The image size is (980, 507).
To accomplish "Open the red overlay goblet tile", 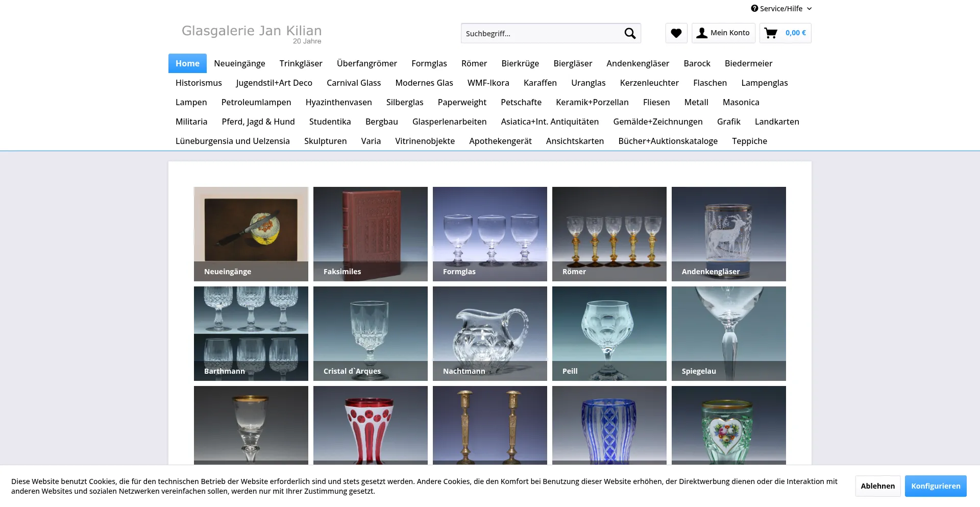I will pyautogui.click(x=371, y=425).
